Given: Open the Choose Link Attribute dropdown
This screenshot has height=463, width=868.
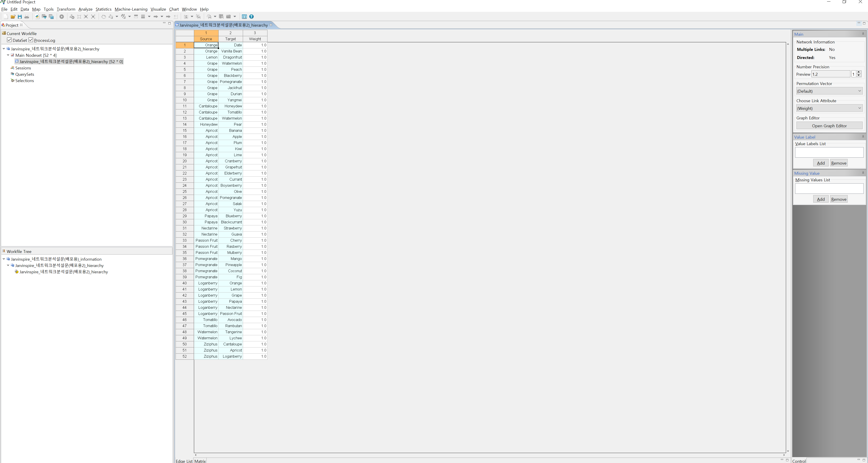Looking at the screenshot, I should coord(829,108).
